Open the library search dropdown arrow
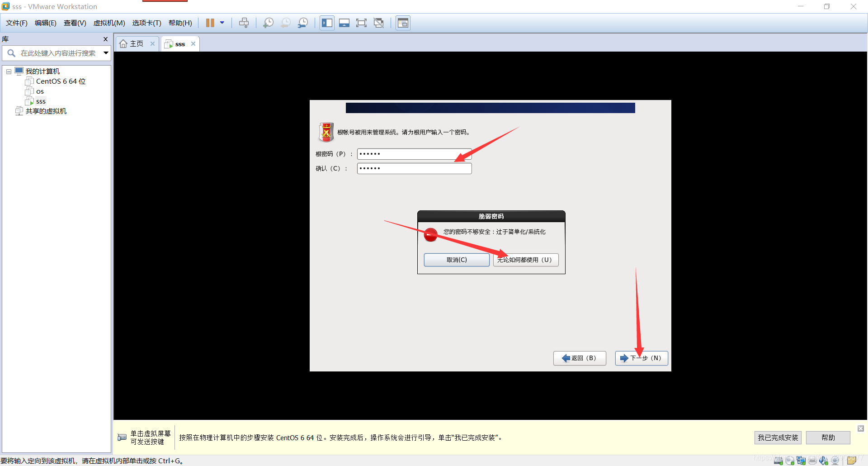The image size is (868, 466). (x=106, y=53)
